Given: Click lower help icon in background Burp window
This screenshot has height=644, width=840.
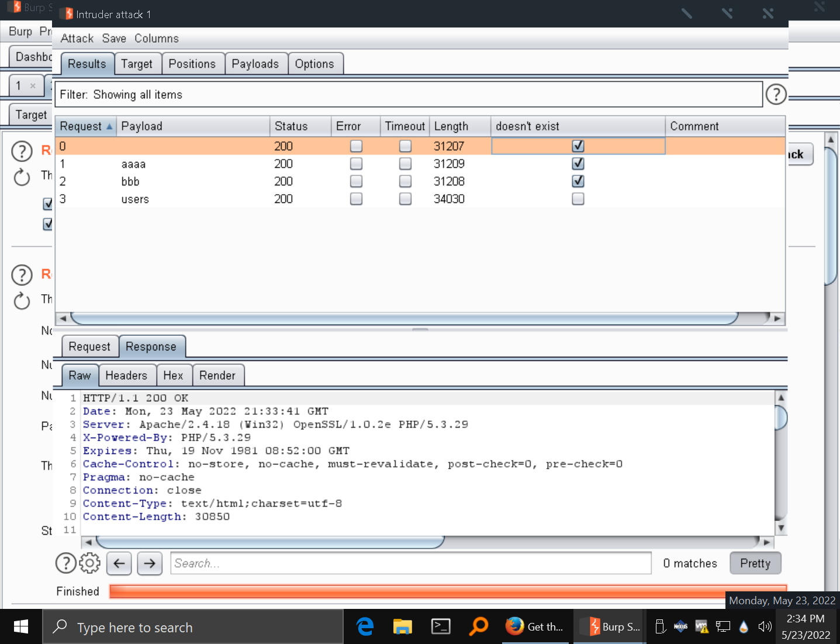Looking at the screenshot, I should pyautogui.click(x=22, y=275).
